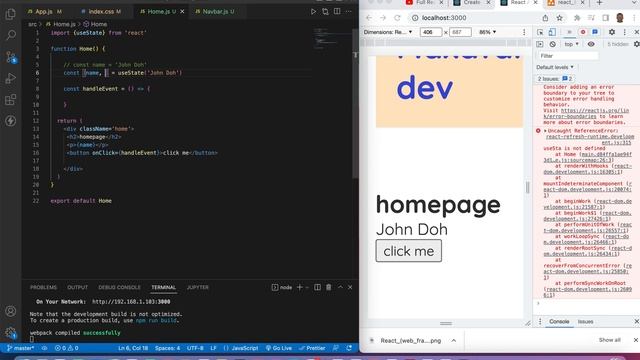This screenshot has height=360, width=640.
Task: Open the Manage gear in VS Code
Action: (11, 333)
